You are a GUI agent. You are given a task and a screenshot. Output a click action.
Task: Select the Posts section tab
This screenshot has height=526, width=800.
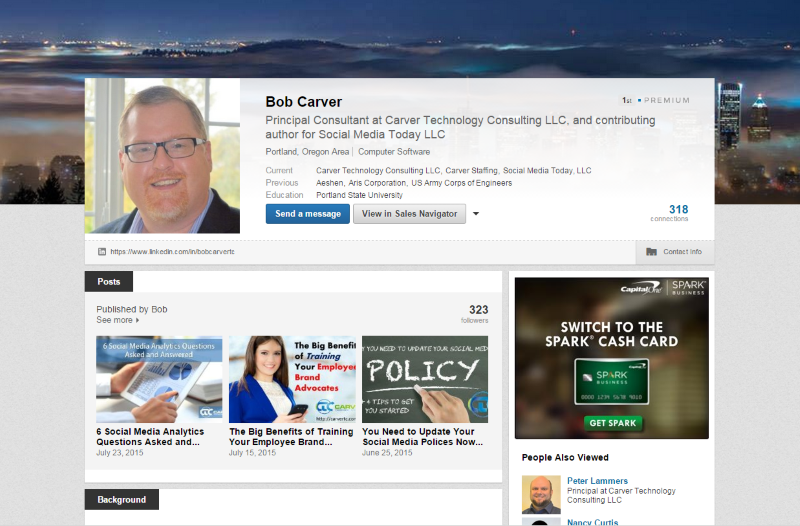pyautogui.click(x=109, y=282)
